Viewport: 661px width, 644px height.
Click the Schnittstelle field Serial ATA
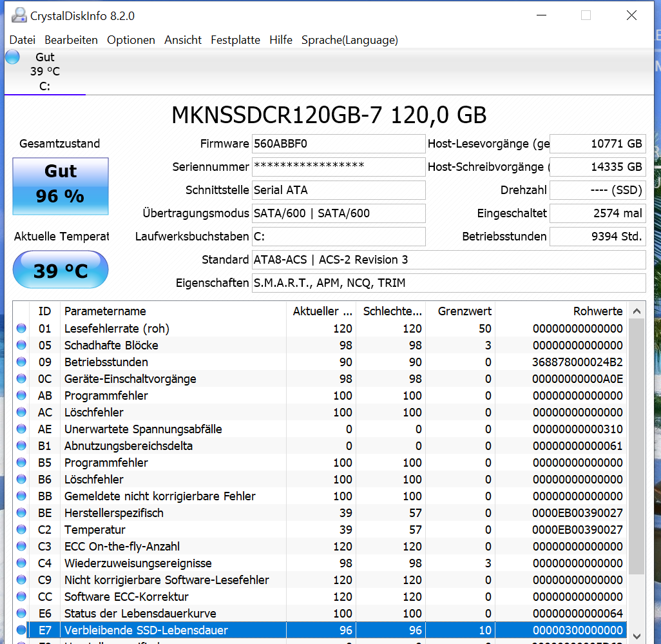[338, 190]
